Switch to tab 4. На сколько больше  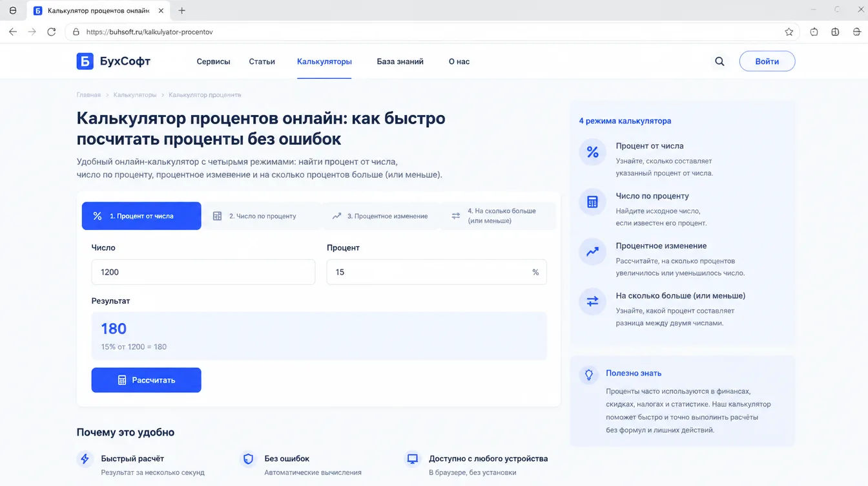tap(498, 216)
